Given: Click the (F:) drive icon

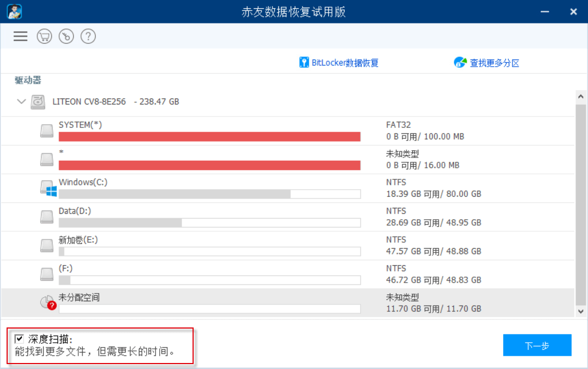Looking at the screenshot, I should coord(47,274).
